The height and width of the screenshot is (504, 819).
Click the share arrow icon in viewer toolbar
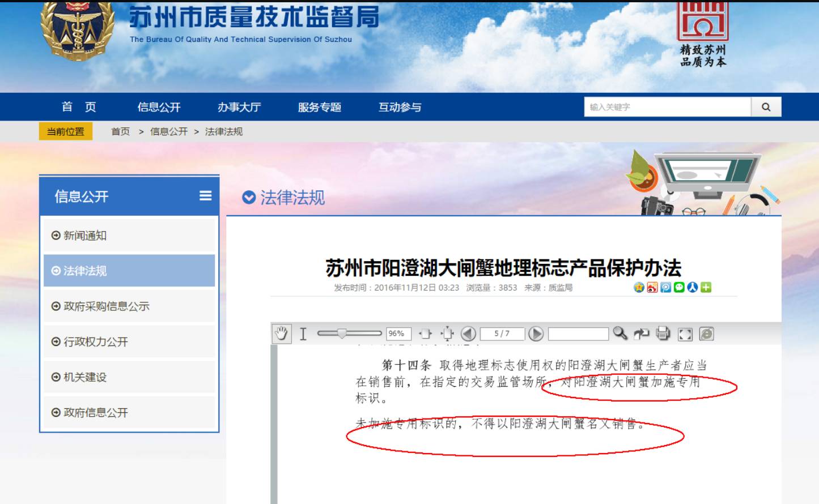[x=641, y=334]
